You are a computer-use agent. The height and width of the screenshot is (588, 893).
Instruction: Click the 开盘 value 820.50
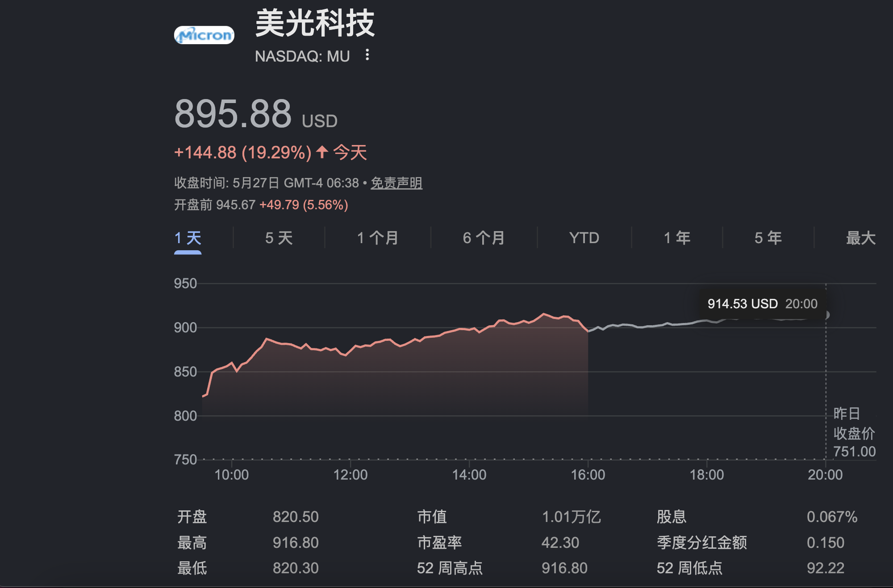296,517
